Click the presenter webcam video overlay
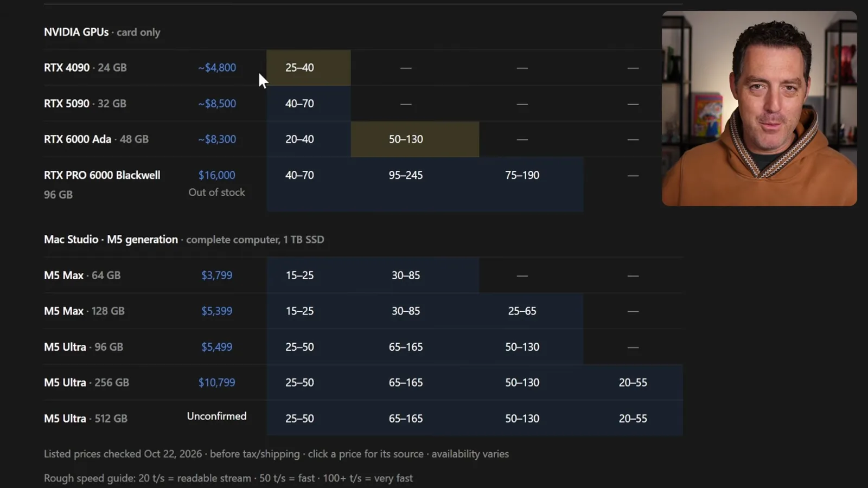The width and height of the screenshot is (868, 488). point(759,108)
